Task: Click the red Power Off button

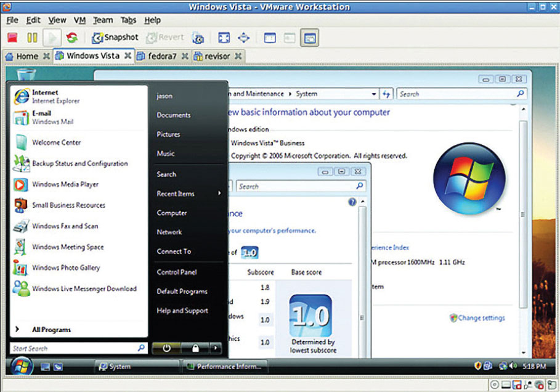Action: point(12,38)
